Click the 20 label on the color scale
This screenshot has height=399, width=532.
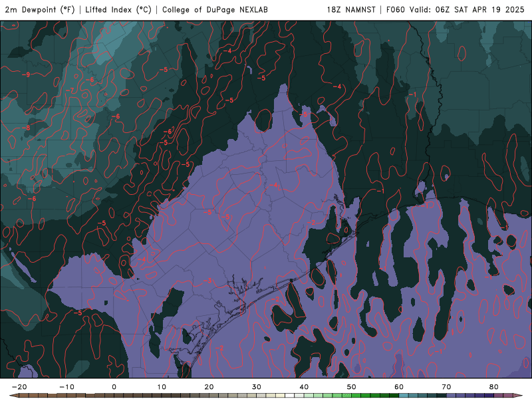tap(209, 387)
